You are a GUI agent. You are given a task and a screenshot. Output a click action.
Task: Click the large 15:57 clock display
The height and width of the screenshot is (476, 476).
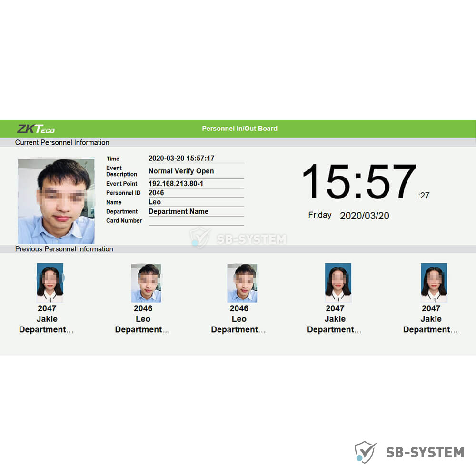pos(359,181)
